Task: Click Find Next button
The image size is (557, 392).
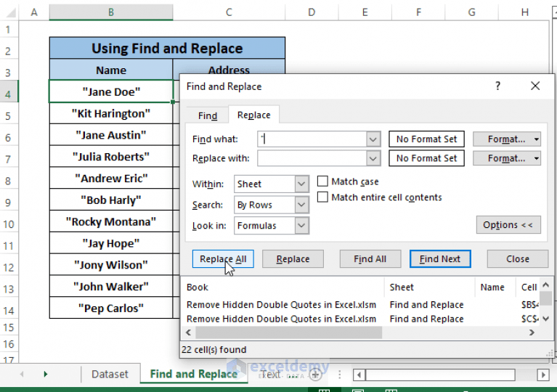Action: tap(440, 259)
